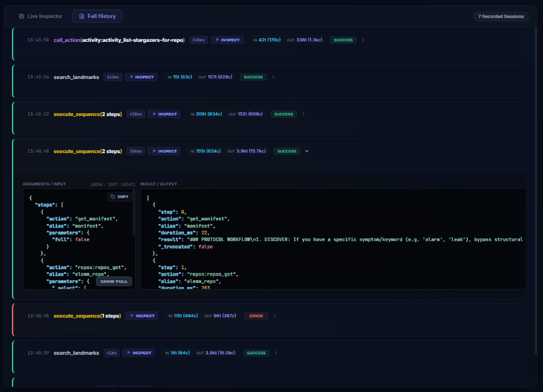This screenshot has width=543, height=392.
Task: Switch to the Live Inspector tab
Action: (40, 16)
